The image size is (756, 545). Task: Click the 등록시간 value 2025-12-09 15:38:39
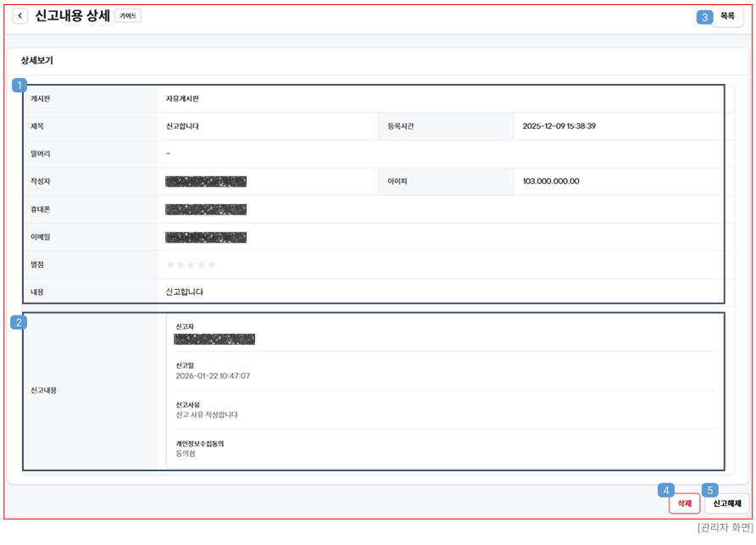point(559,126)
